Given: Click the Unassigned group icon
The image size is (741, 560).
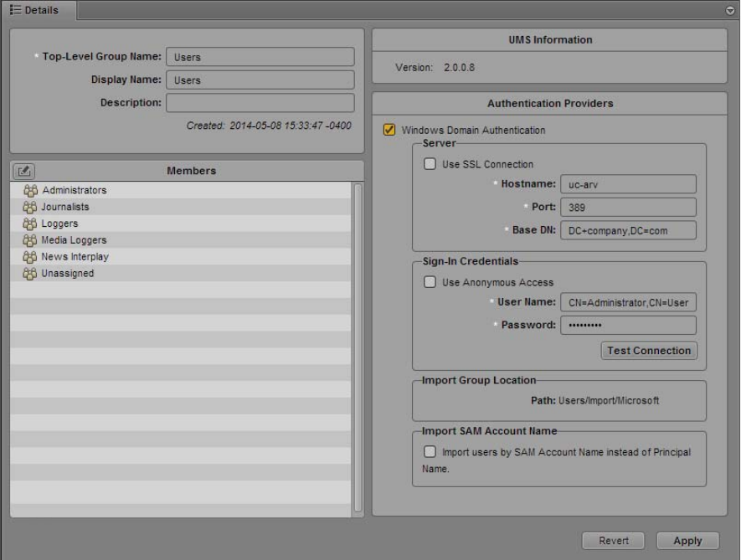Looking at the screenshot, I should (x=30, y=274).
